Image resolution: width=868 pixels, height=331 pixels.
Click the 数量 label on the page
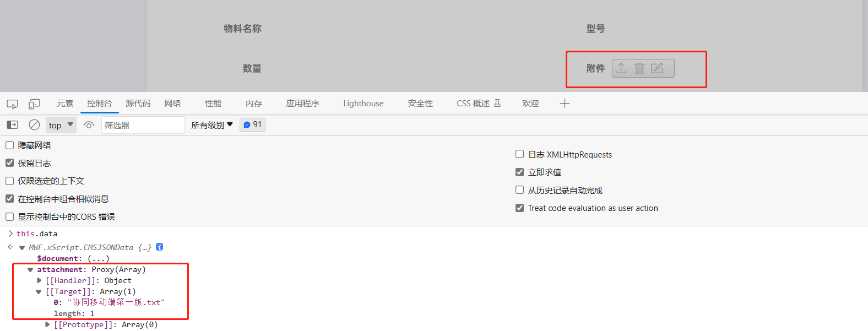252,68
